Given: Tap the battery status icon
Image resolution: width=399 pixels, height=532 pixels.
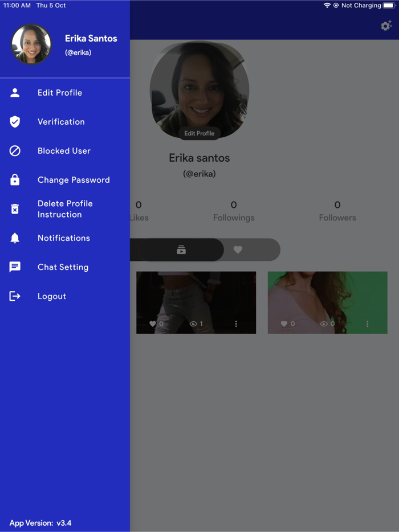Looking at the screenshot, I should pos(389,6).
